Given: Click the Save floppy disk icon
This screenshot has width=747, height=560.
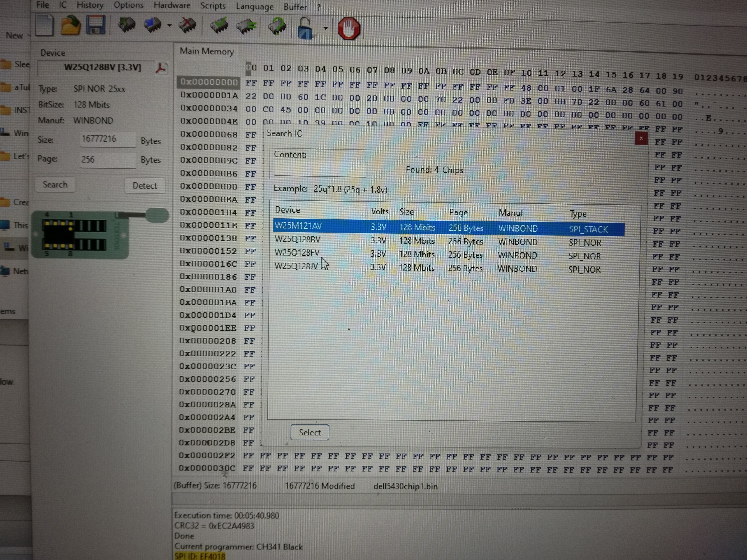Looking at the screenshot, I should point(96,25).
